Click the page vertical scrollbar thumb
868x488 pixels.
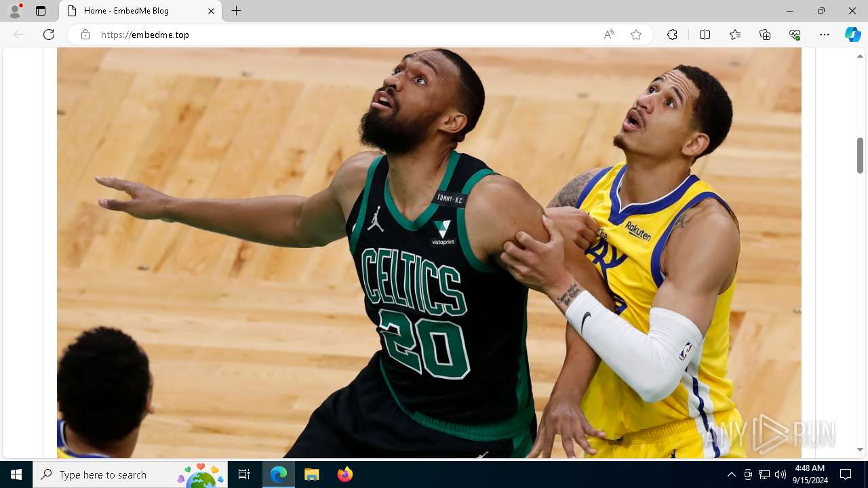tap(860, 155)
